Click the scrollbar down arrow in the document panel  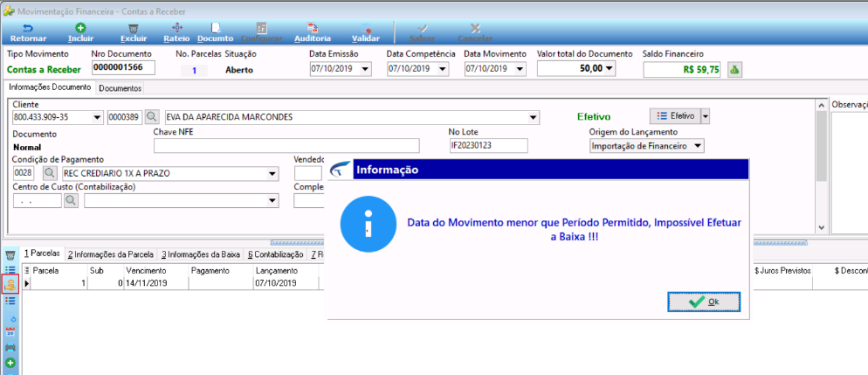tap(822, 228)
